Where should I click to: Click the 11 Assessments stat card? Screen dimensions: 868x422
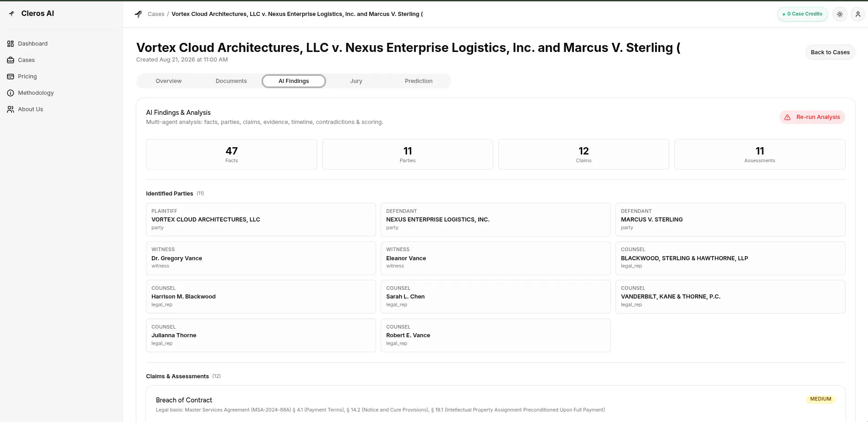tap(759, 154)
